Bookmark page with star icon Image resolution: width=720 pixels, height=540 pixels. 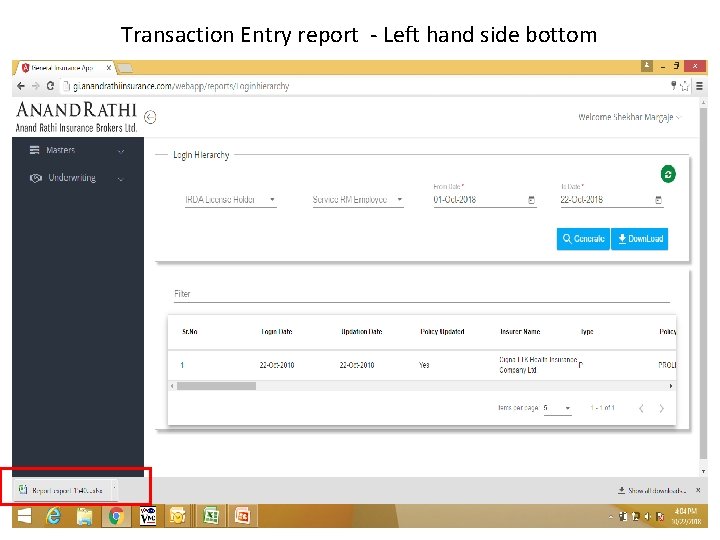coord(685,86)
